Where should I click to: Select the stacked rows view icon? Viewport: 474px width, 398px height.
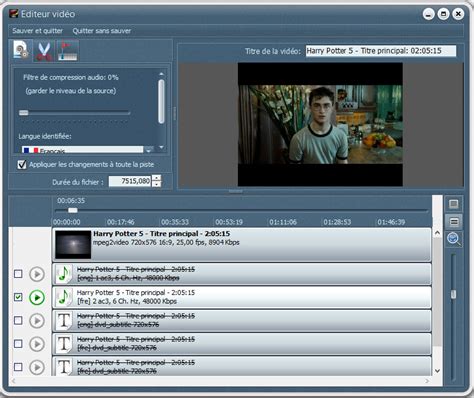tap(454, 222)
